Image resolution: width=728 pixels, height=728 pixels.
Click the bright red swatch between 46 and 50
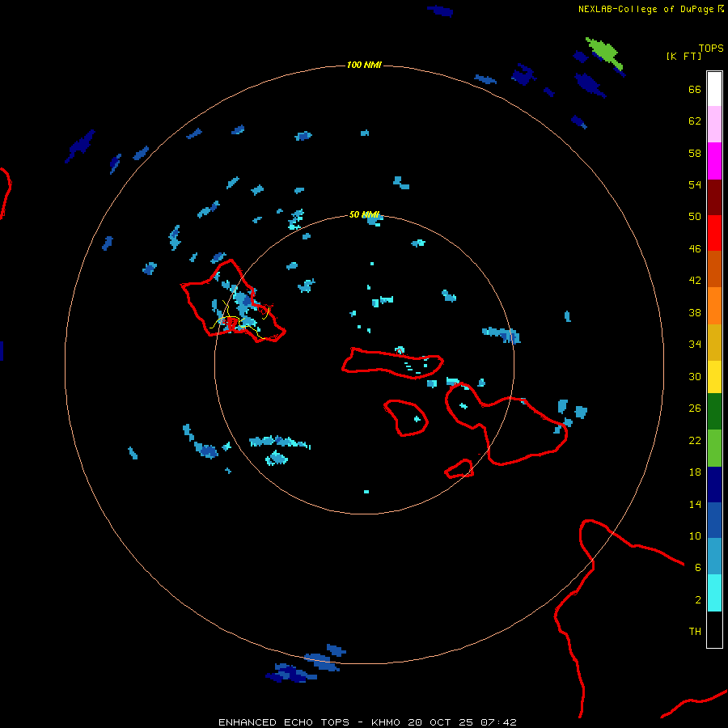(x=714, y=233)
